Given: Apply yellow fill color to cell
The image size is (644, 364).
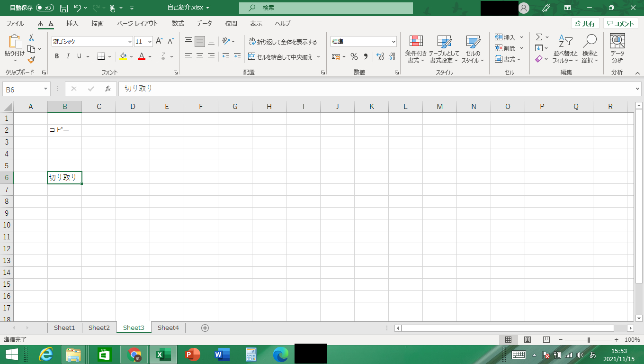Looking at the screenshot, I should coord(123,56).
